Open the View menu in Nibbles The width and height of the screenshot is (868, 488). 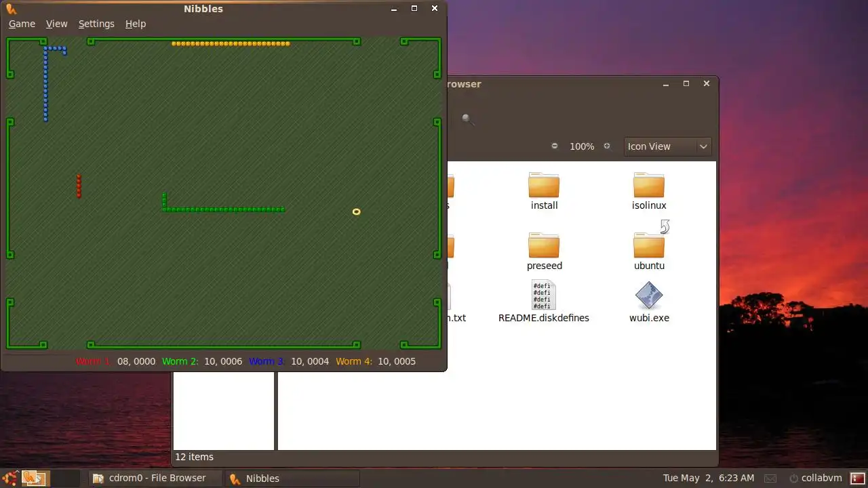(x=56, y=24)
